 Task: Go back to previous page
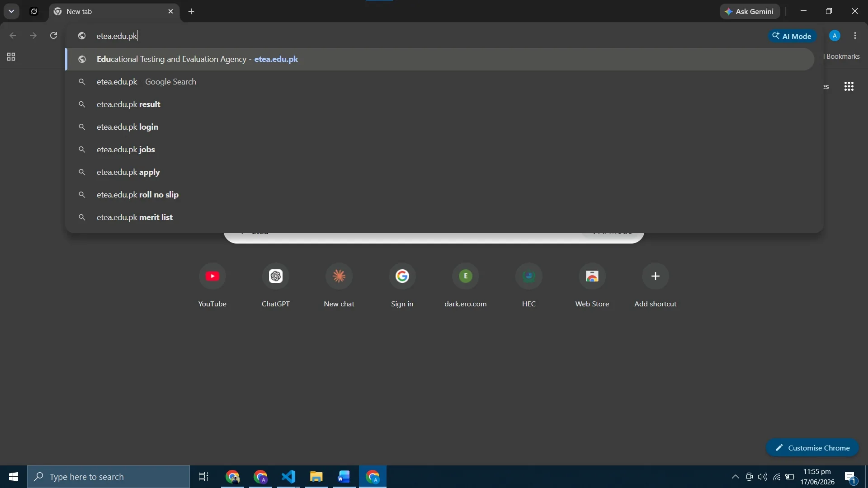(13, 36)
